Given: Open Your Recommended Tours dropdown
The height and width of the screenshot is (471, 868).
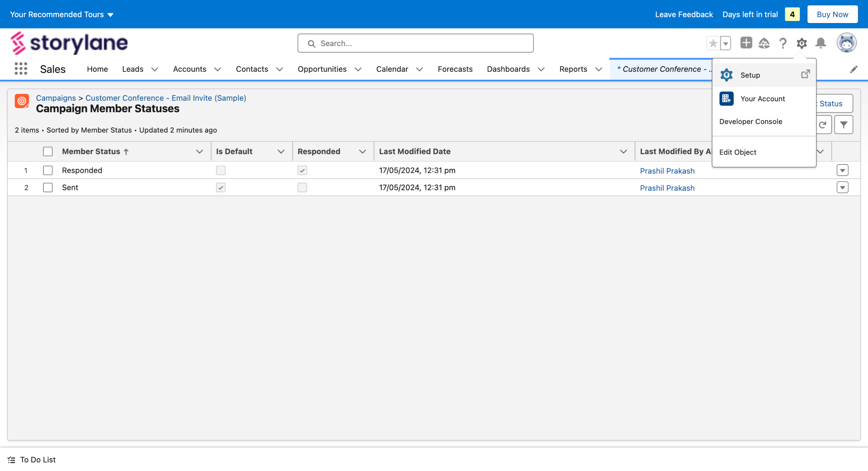Looking at the screenshot, I should pyautogui.click(x=62, y=14).
